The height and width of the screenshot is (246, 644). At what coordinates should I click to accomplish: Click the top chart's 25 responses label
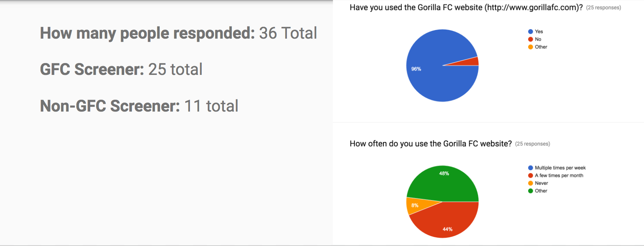603,7
